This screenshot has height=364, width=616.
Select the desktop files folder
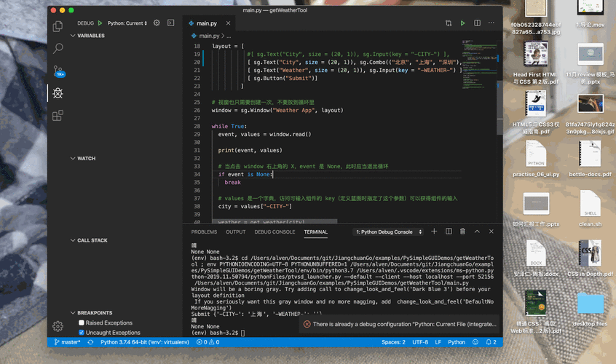[x=590, y=309]
